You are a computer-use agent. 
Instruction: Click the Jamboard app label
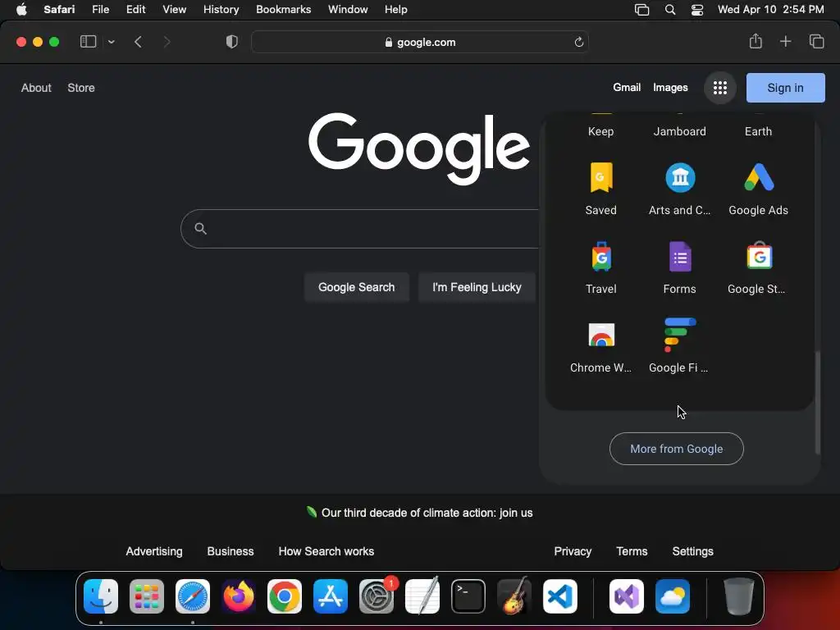point(679,131)
